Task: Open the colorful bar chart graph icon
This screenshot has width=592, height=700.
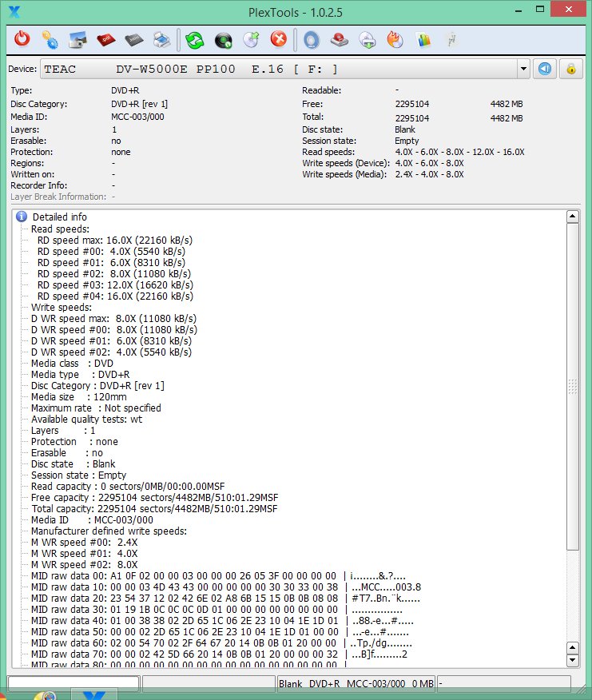Action: pyautogui.click(x=423, y=40)
